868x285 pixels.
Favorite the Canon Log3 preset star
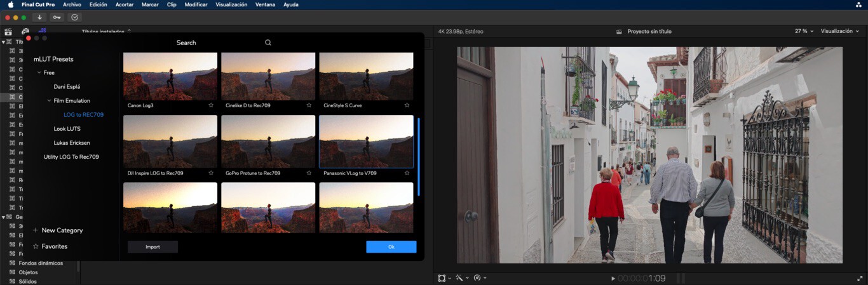tap(211, 105)
